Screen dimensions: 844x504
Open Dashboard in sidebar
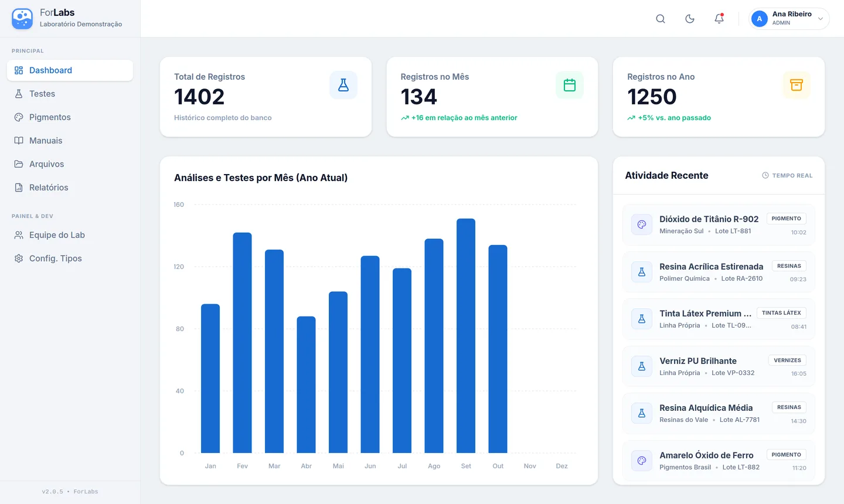[x=70, y=70]
